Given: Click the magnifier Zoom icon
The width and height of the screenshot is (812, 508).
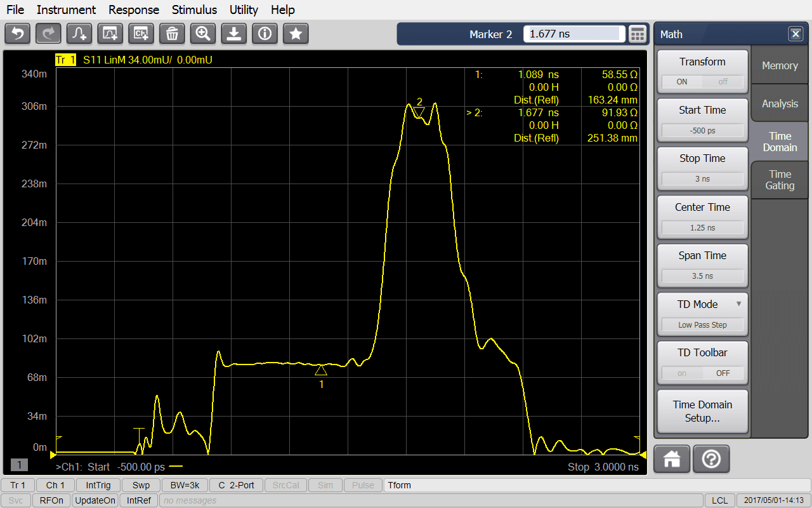Looking at the screenshot, I should point(203,34).
